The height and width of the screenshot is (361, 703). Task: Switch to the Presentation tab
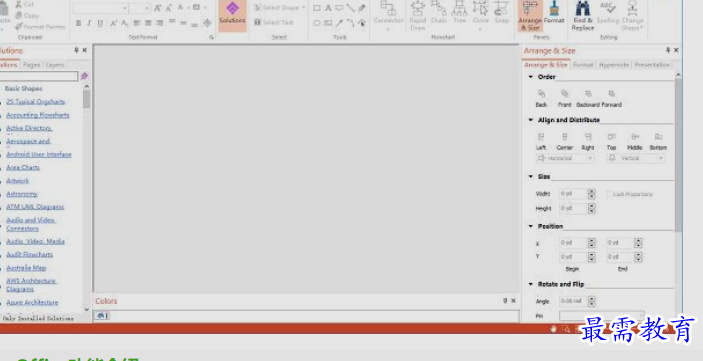[652, 65]
